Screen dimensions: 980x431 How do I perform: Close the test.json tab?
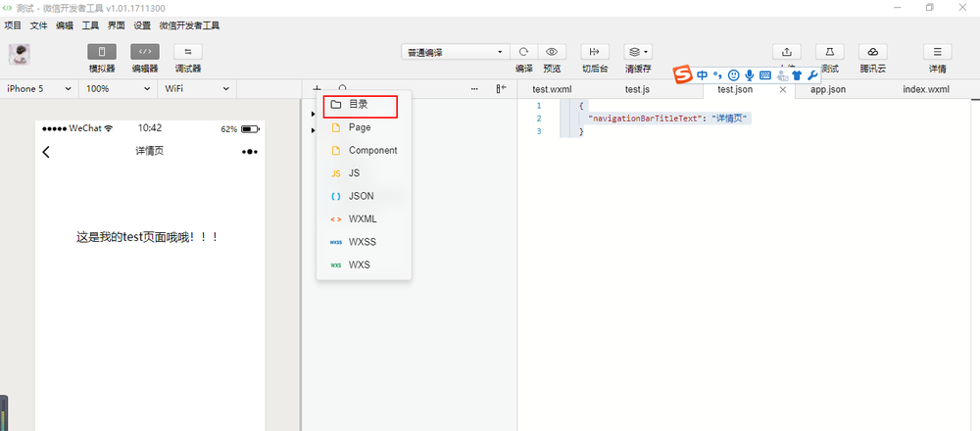click(782, 89)
